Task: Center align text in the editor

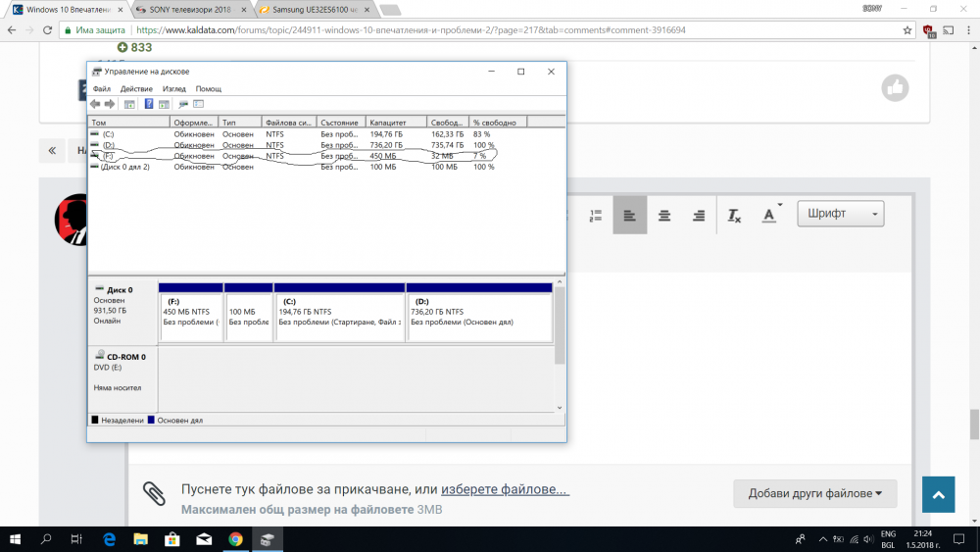Action: 664,215
